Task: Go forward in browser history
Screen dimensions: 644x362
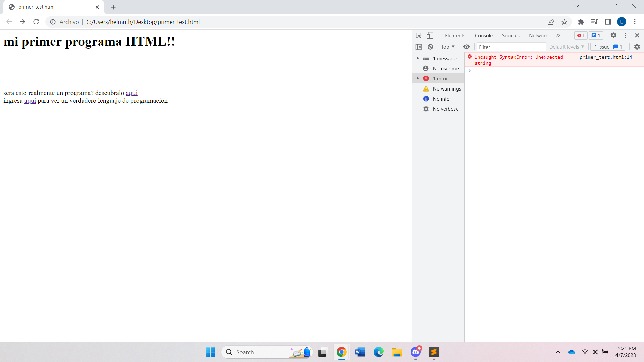Action: (22, 22)
